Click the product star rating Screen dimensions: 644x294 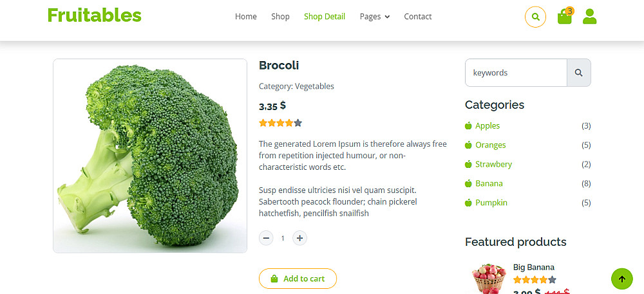280,123
